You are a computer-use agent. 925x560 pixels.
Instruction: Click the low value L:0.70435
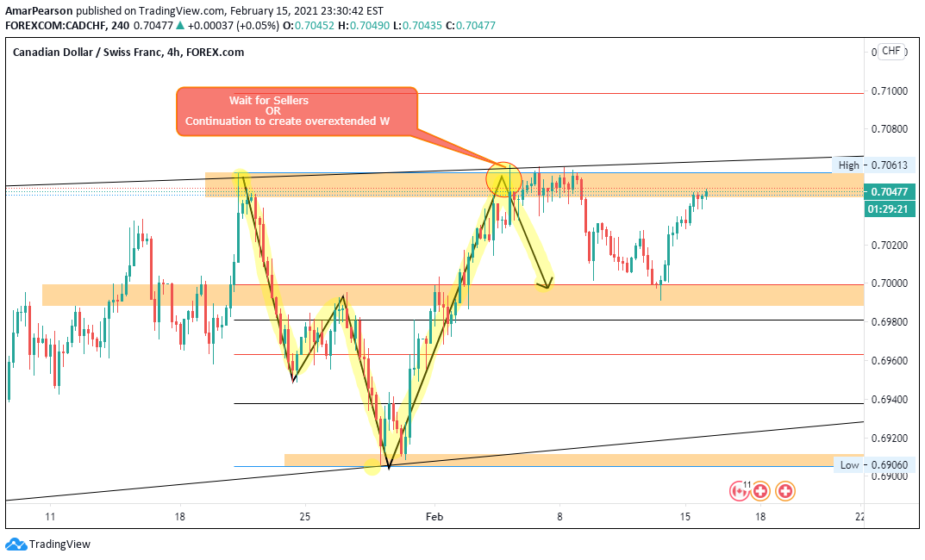[417, 25]
